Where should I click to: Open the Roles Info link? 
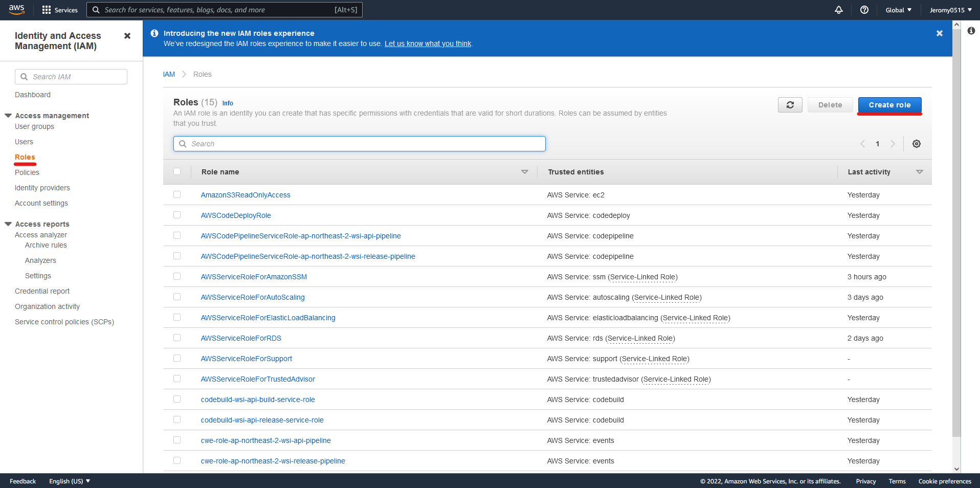pos(228,103)
